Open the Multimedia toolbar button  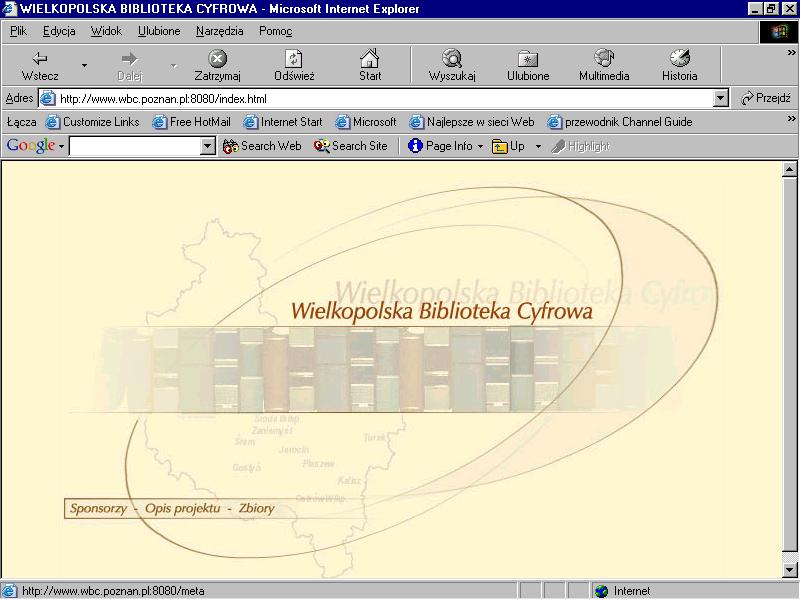point(604,65)
